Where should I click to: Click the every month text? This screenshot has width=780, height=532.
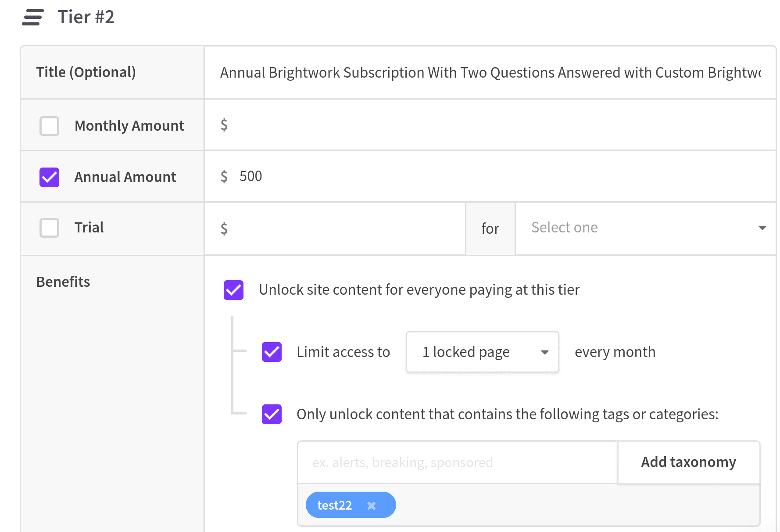point(615,352)
